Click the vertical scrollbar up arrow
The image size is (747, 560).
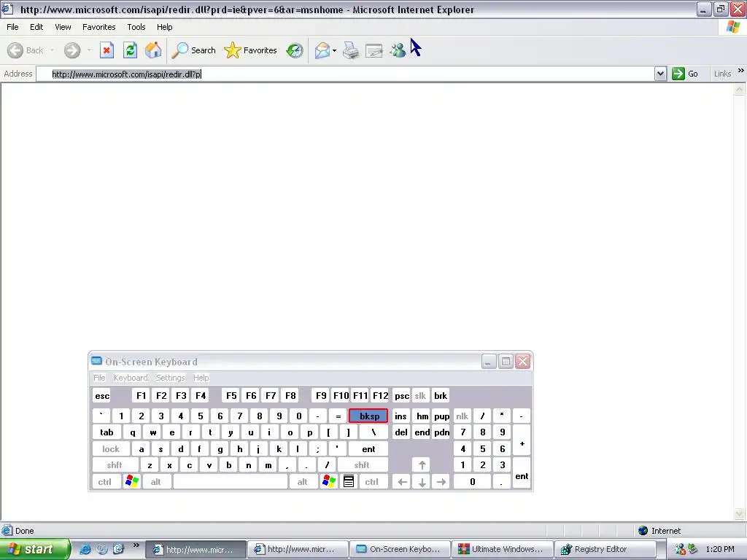click(740, 89)
